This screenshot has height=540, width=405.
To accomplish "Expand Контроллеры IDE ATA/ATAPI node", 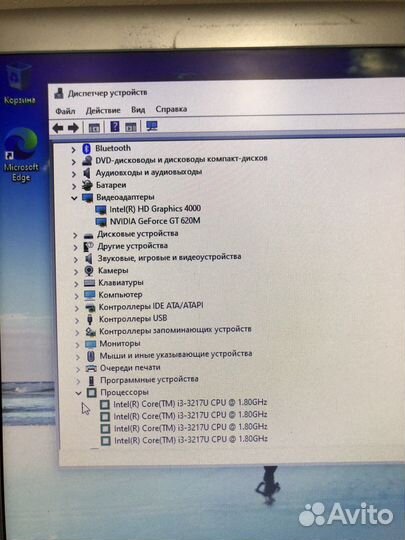I will click(77, 308).
